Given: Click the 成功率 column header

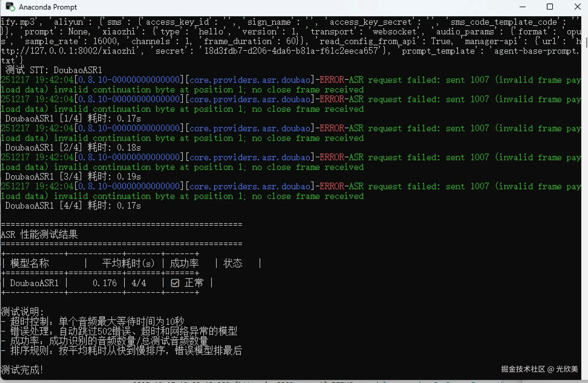Looking at the screenshot, I should [184, 263].
